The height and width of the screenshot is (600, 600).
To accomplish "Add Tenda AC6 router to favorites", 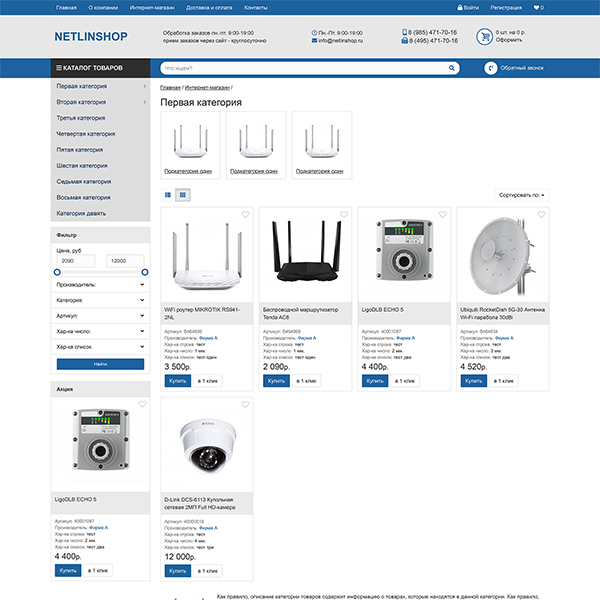I will [344, 214].
